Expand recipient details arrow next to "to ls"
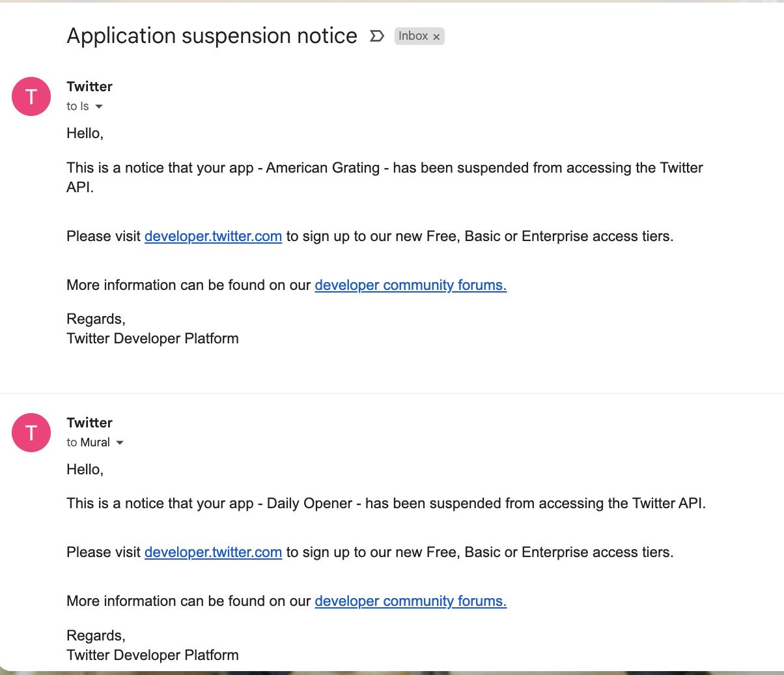Image resolution: width=784 pixels, height=675 pixels. (99, 106)
